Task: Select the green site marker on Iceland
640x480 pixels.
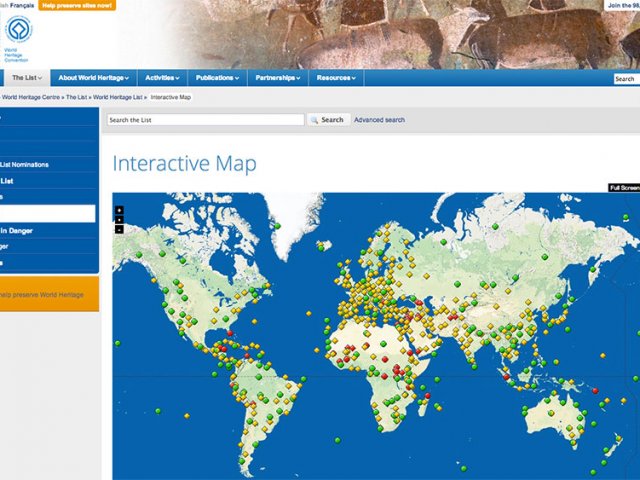Action: click(x=321, y=248)
